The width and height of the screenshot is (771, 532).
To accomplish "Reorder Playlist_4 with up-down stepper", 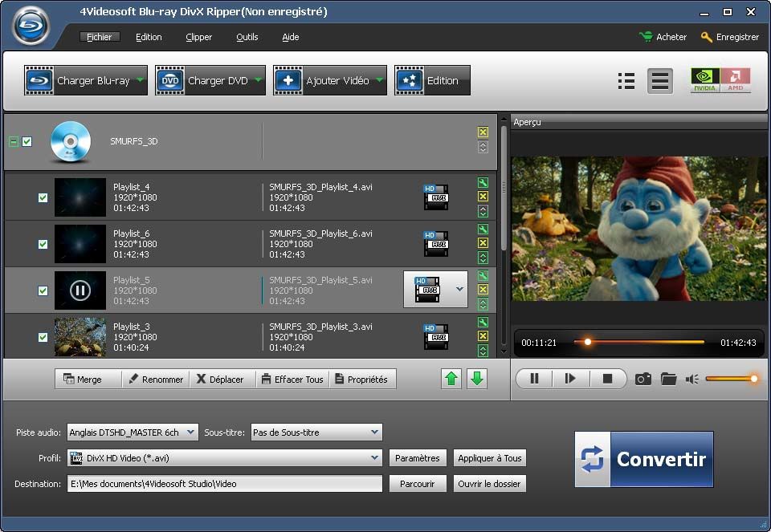I will [x=483, y=211].
